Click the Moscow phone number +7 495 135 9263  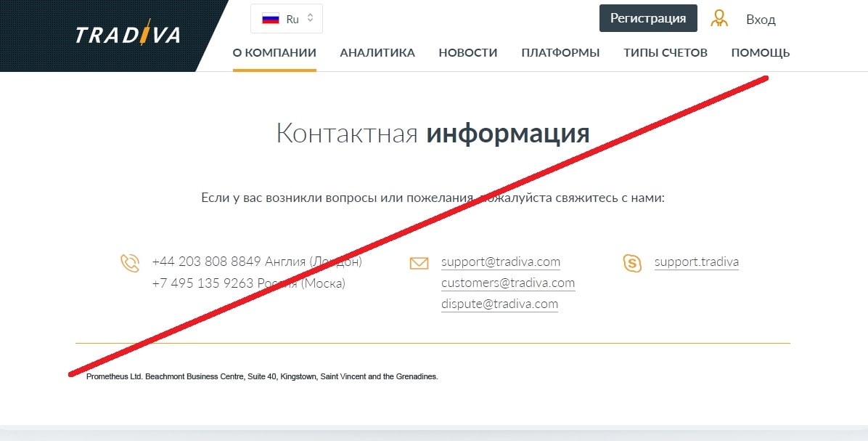pos(202,283)
